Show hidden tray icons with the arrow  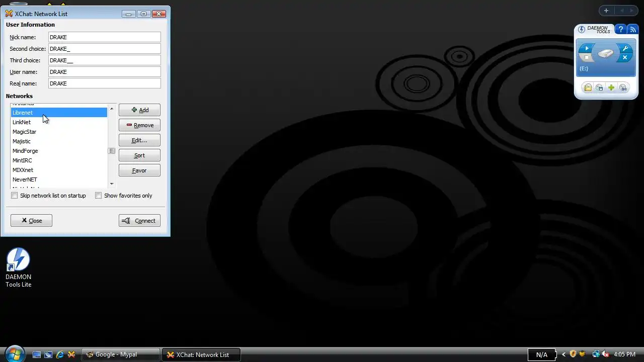563,354
